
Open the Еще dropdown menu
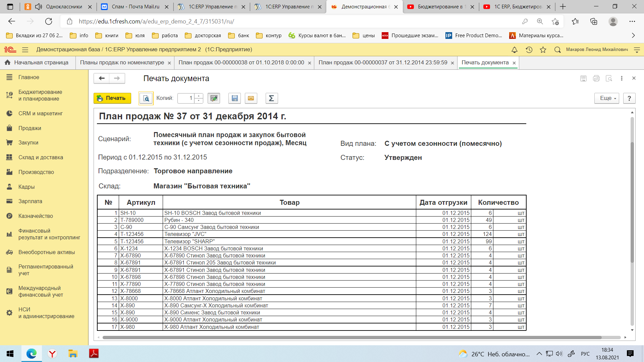(x=606, y=98)
